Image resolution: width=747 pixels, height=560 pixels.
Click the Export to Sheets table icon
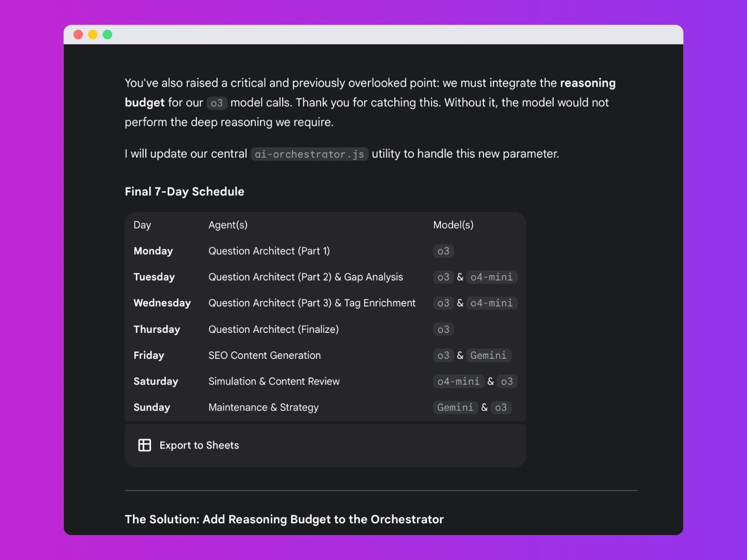(x=145, y=445)
